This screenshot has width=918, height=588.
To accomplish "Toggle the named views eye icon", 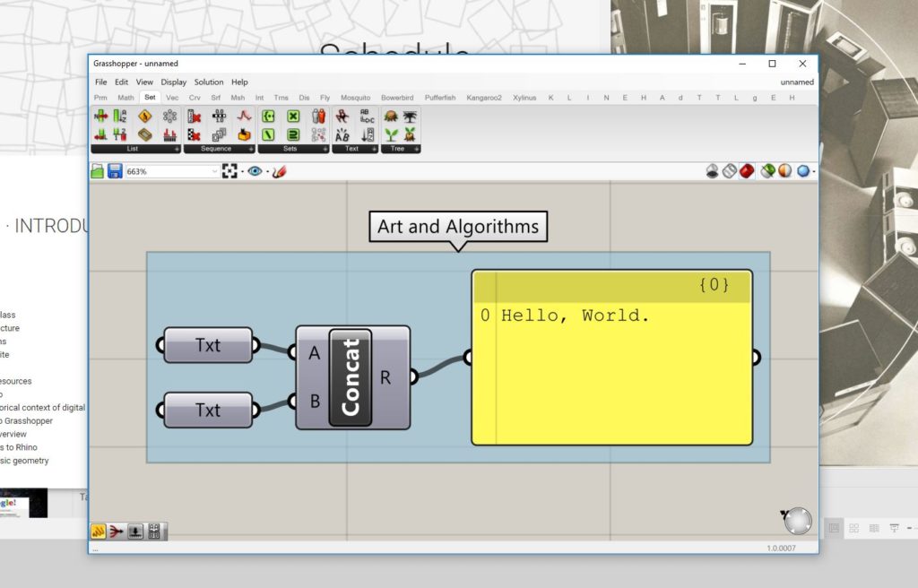I will coord(255,171).
